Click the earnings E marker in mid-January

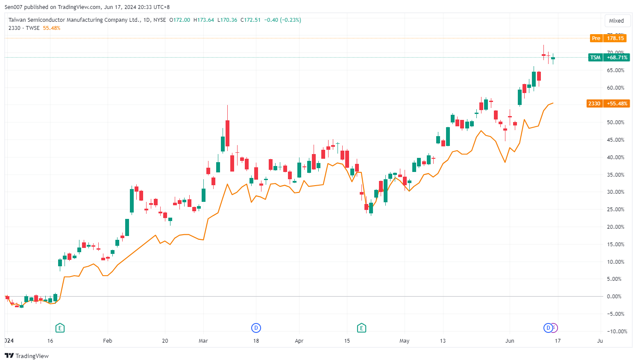[x=60, y=328]
